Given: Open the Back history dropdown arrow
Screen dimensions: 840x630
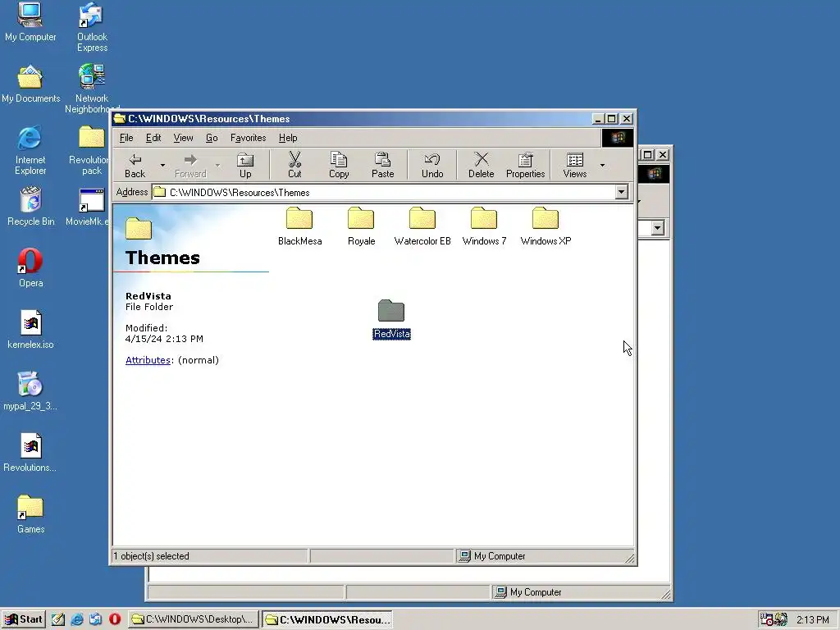Looking at the screenshot, I should pos(162,165).
